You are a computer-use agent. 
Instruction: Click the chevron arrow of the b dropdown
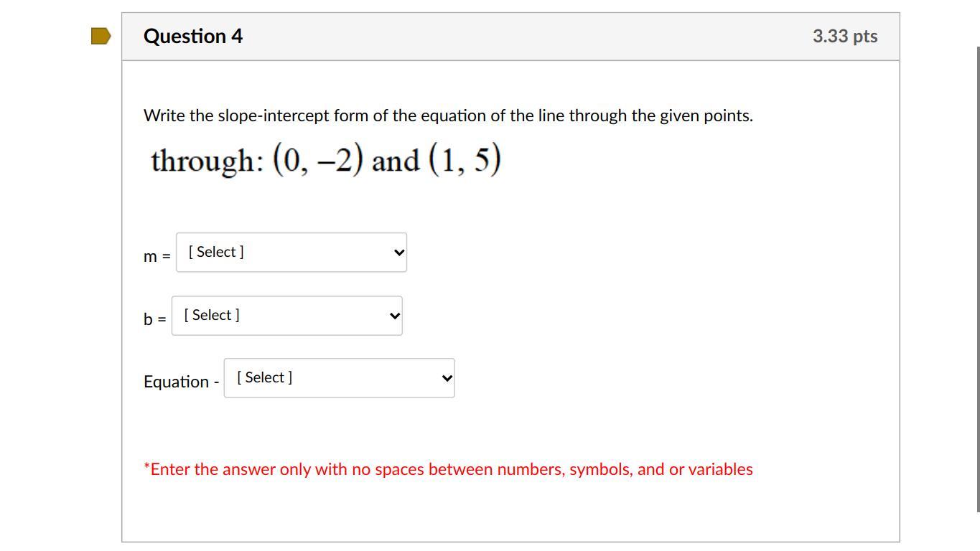[x=395, y=316]
